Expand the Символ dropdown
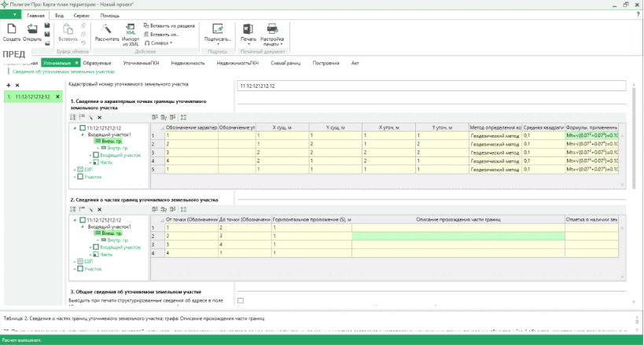The height and width of the screenshot is (345, 644). [162, 44]
